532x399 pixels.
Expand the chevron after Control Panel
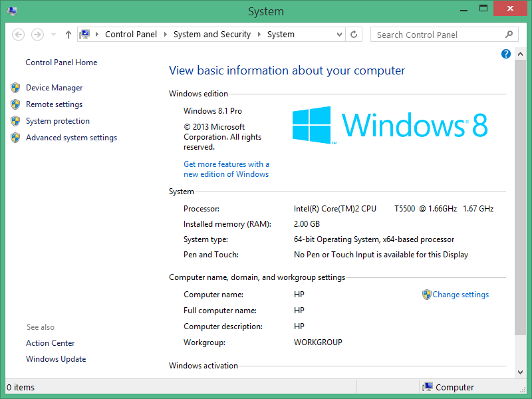tap(165, 35)
